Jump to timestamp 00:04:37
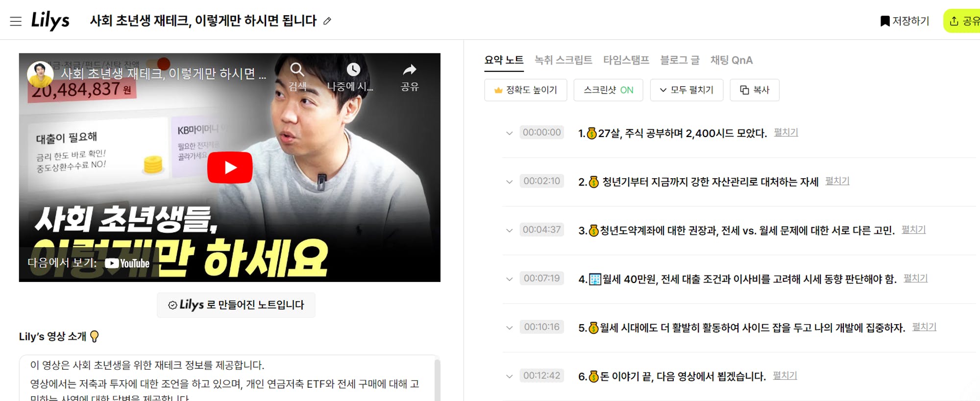The height and width of the screenshot is (401, 980). pos(541,230)
